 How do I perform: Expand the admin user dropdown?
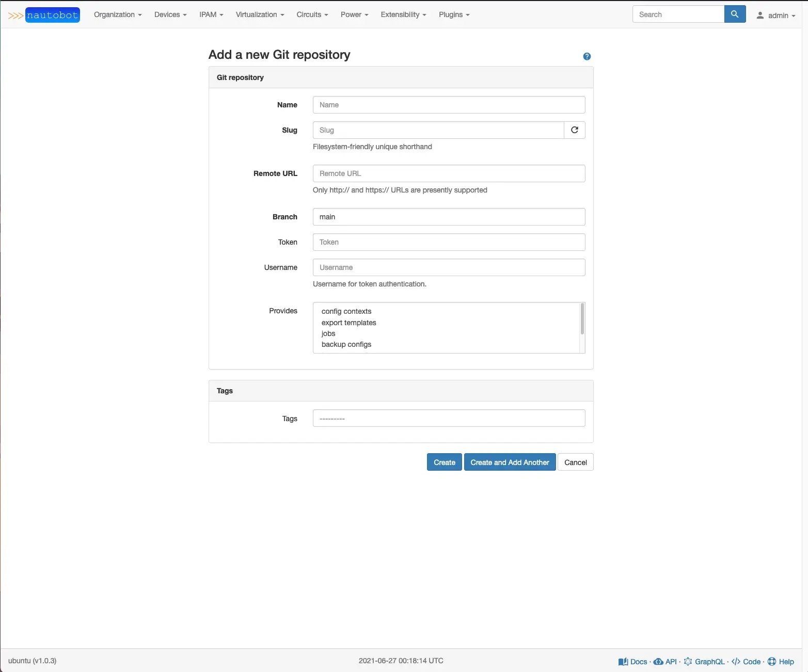pos(776,15)
